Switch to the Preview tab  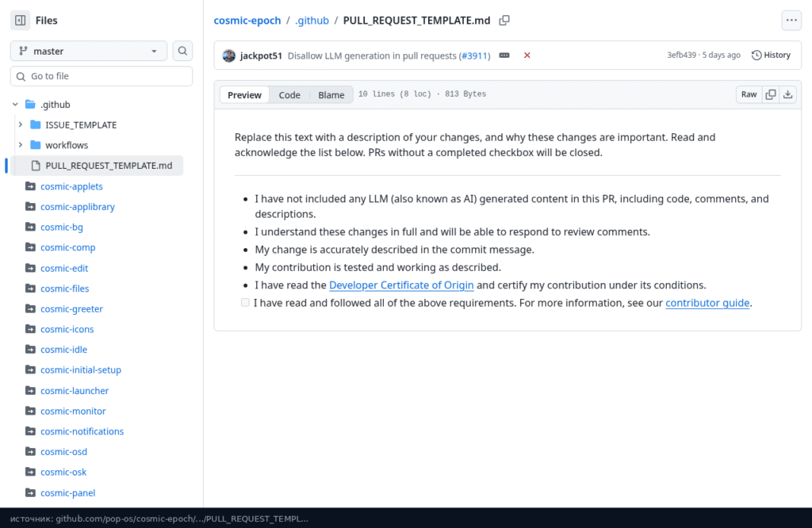[x=244, y=94]
